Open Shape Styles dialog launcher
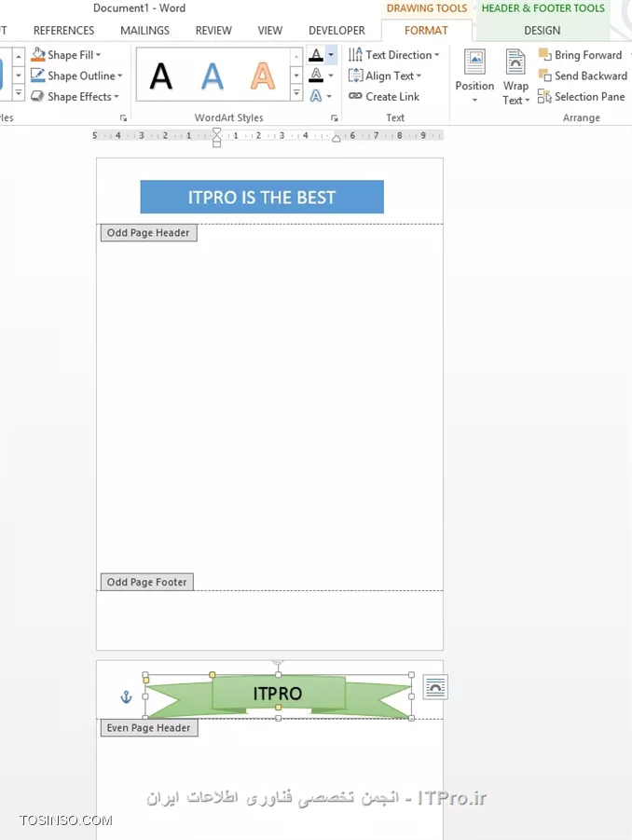Image resolution: width=632 pixels, height=840 pixels. 124,117
